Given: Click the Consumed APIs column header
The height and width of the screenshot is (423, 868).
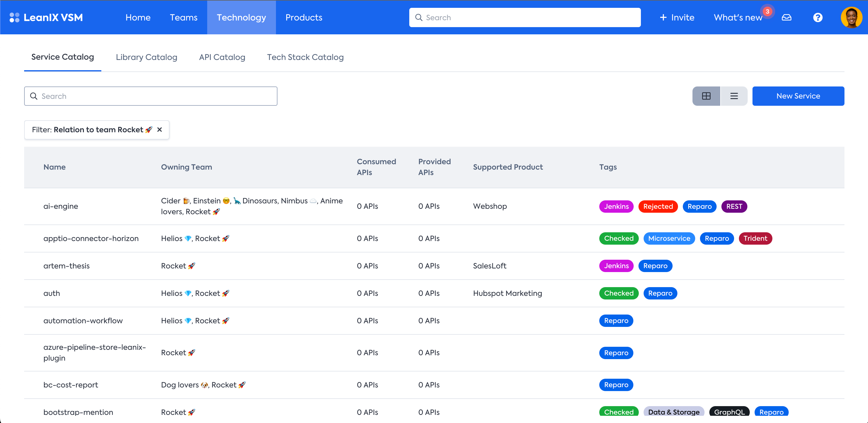Looking at the screenshot, I should [x=376, y=167].
